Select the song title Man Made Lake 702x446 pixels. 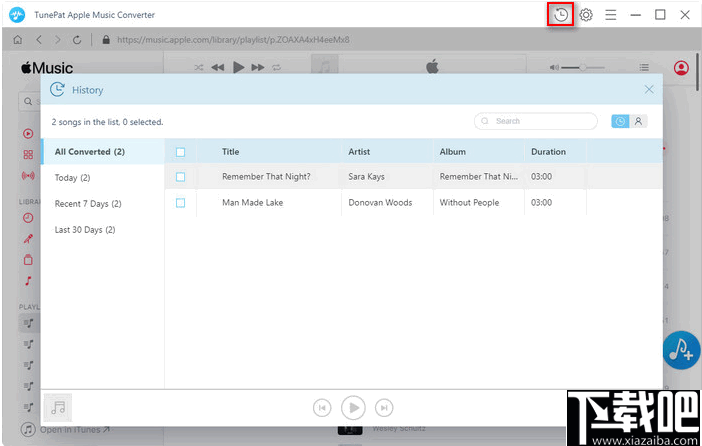tap(253, 202)
